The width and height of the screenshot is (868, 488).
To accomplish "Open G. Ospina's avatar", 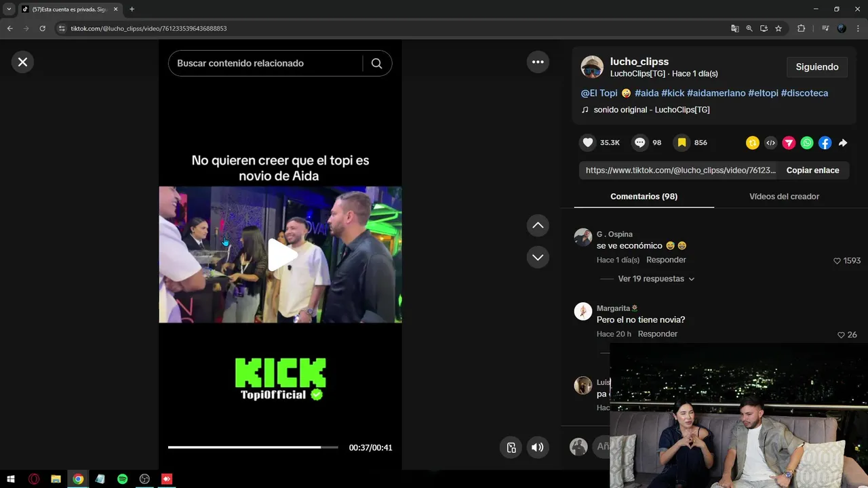I will [x=583, y=237].
